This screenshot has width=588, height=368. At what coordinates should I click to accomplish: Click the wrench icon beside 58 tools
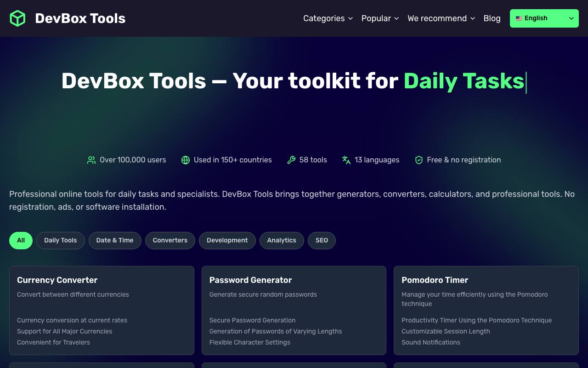pos(291,160)
